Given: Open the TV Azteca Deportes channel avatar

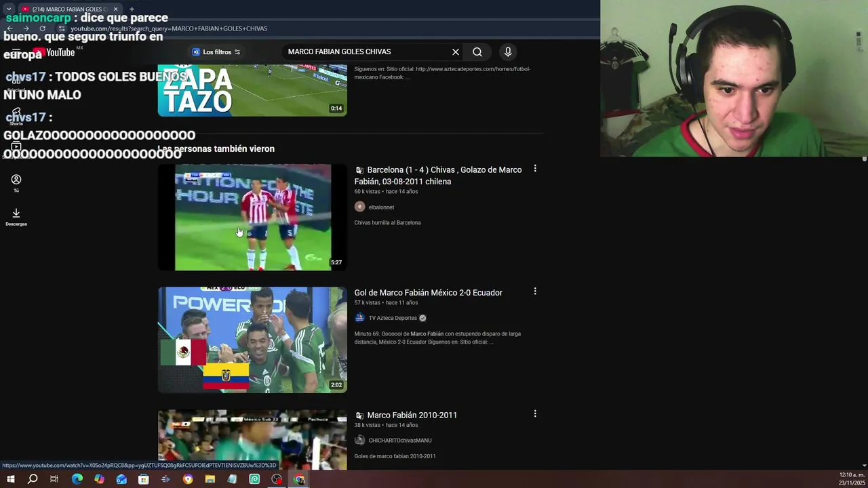Looking at the screenshot, I should point(359,318).
